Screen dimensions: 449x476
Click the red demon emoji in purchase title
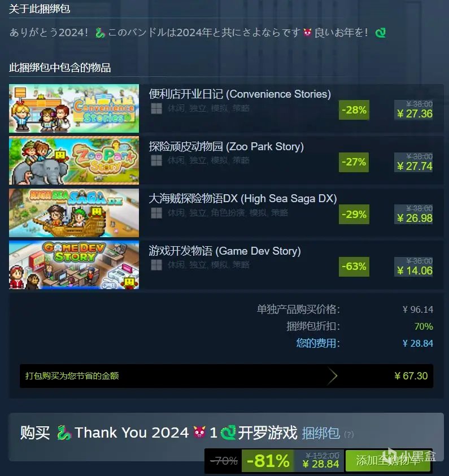[199, 433]
